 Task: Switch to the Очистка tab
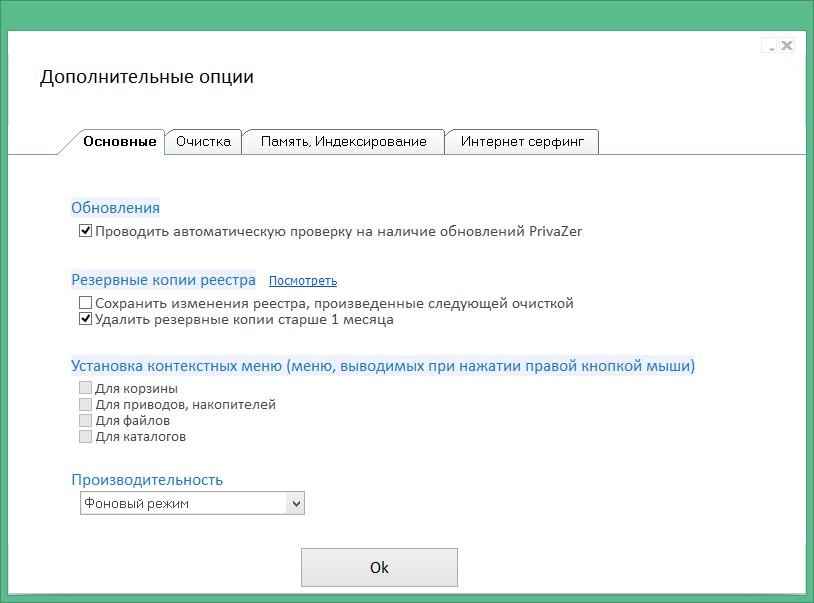pyautogui.click(x=203, y=141)
